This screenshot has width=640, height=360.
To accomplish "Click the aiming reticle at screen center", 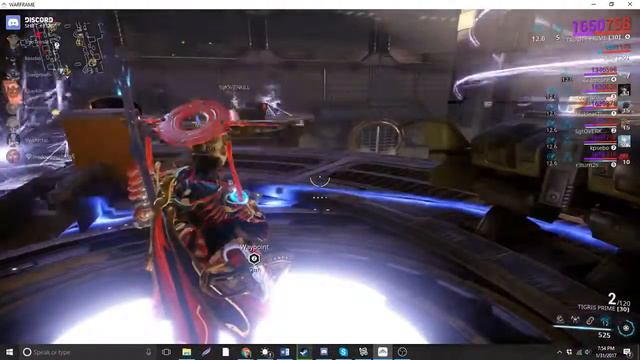I will [320, 181].
